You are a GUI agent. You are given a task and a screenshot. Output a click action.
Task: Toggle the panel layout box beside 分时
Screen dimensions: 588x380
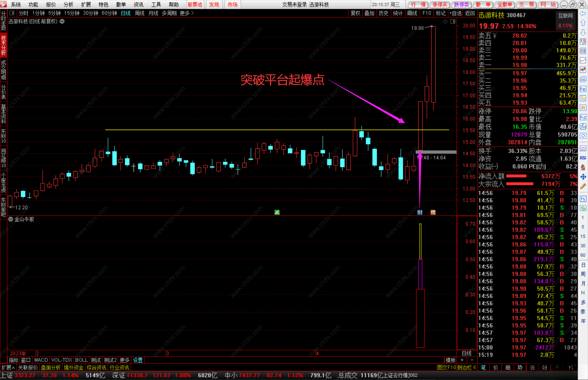[x=12, y=13]
